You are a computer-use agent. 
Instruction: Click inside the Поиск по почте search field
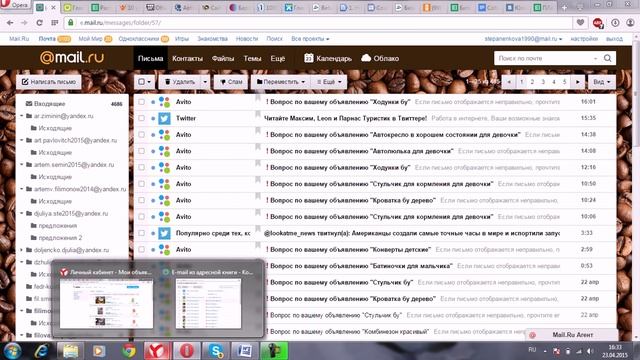545,58
